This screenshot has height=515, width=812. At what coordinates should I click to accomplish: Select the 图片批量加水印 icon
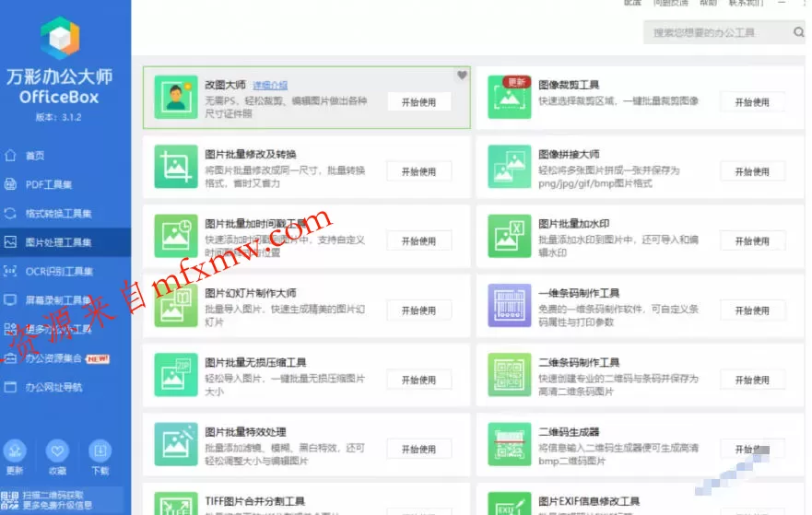pyautogui.click(x=510, y=236)
